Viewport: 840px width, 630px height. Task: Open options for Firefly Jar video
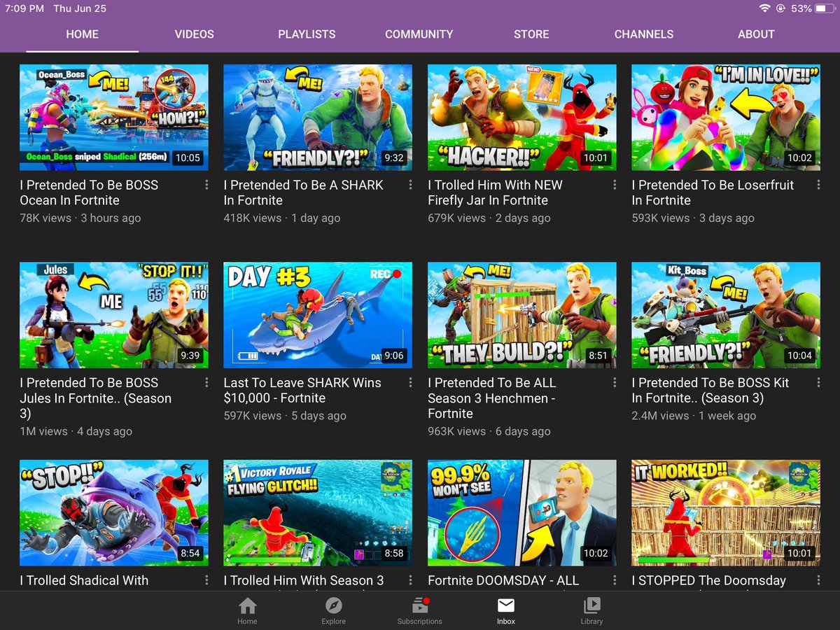[x=615, y=185]
